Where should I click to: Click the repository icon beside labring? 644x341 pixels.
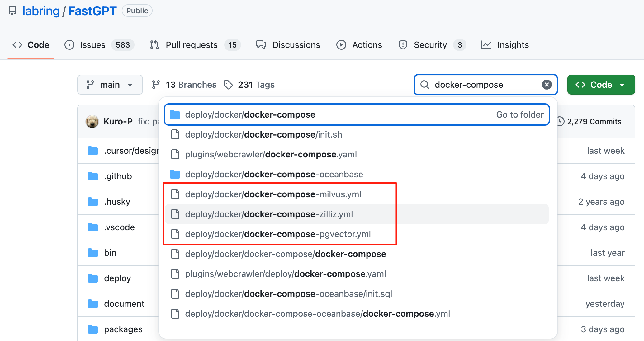[x=12, y=11]
